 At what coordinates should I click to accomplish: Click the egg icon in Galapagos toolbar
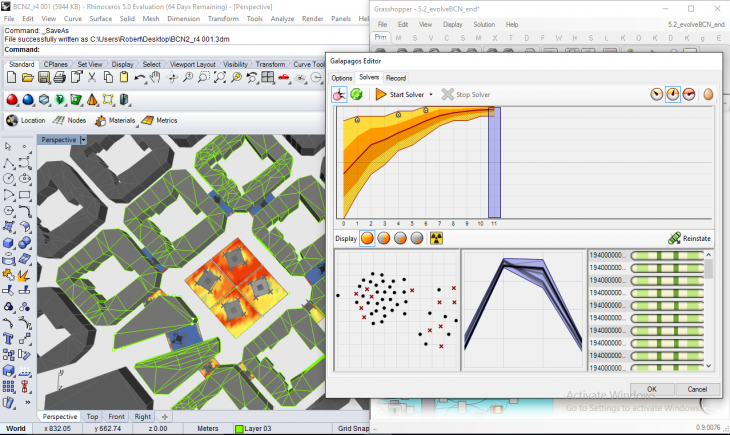pos(708,94)
